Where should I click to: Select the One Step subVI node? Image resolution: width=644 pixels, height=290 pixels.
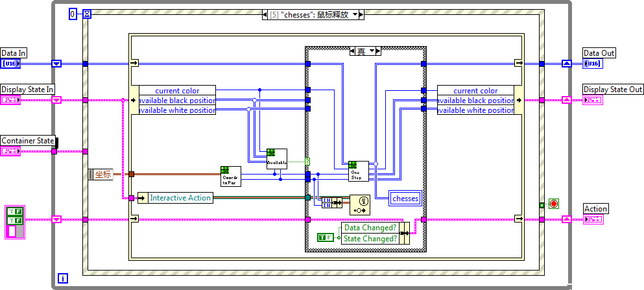point(358,171)
